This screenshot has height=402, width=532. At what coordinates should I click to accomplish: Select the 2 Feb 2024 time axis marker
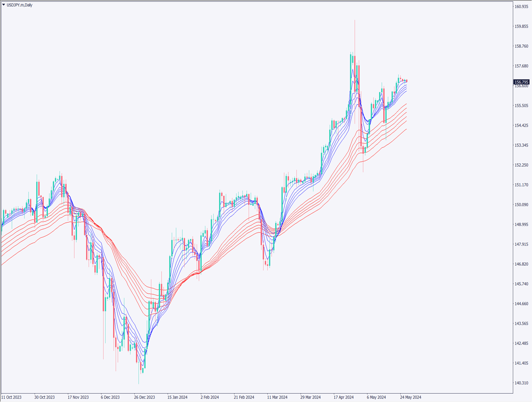tap(211, 397)
